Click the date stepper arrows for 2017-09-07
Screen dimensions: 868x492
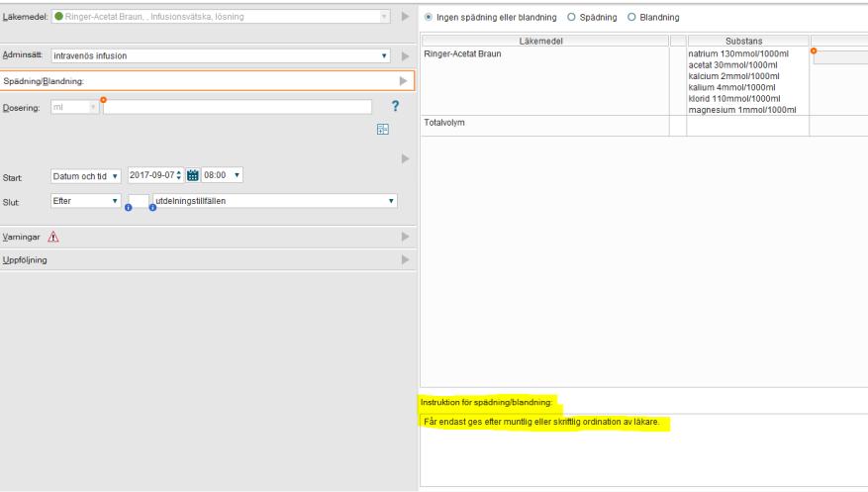(179, 175)
